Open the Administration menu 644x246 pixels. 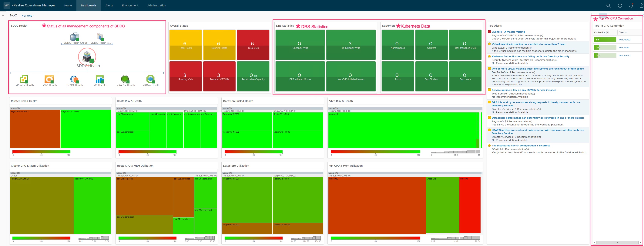[156, 5]
